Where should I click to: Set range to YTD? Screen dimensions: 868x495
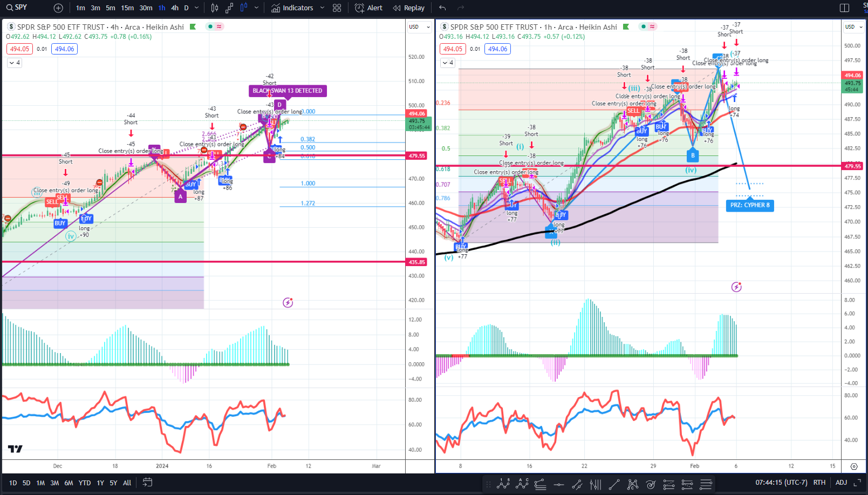click(85, 483)
